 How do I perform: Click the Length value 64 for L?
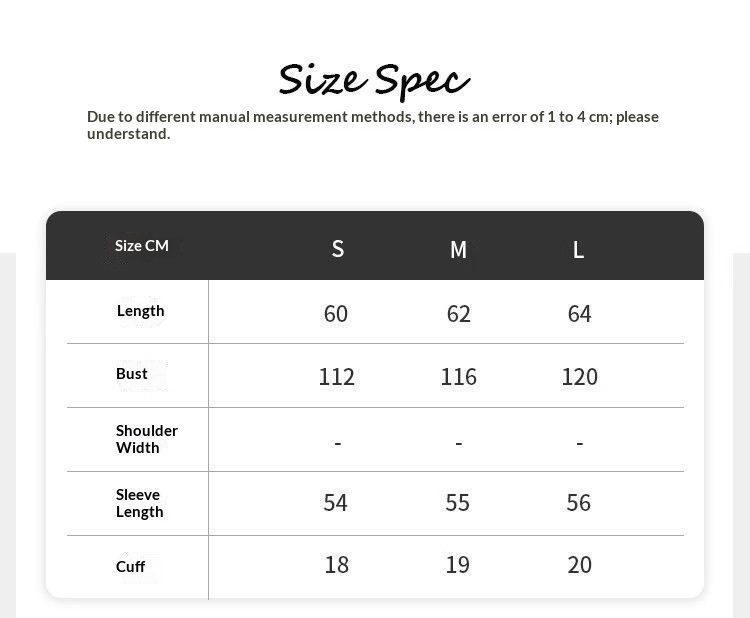point(579,314)
